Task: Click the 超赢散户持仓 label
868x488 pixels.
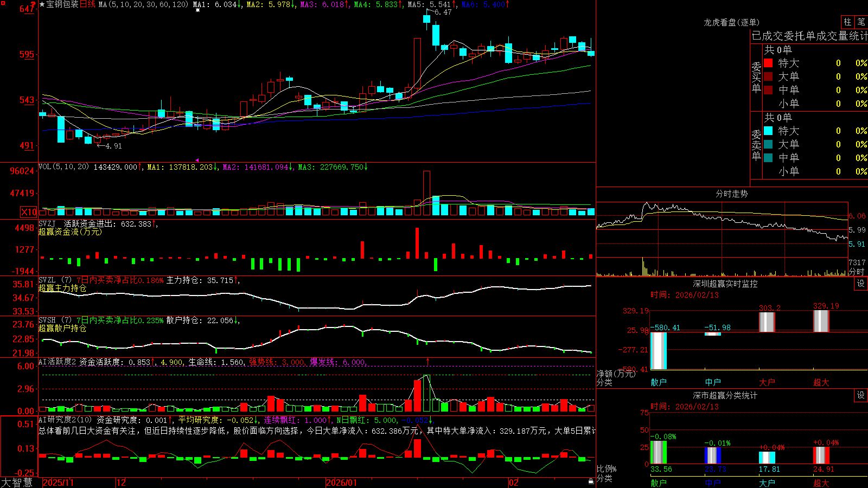Action: point(62,328)
